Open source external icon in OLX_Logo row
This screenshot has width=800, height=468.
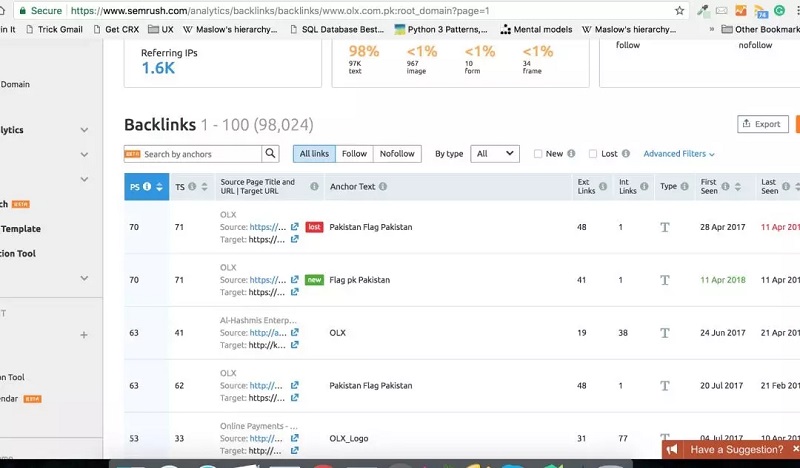[294, 438]
